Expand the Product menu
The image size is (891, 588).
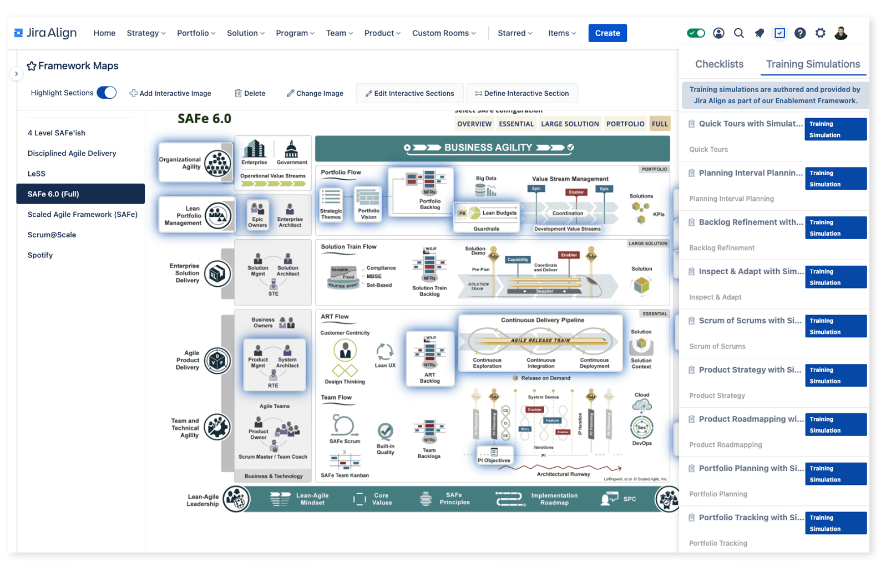pyautogui.click(x=382, y=33)
